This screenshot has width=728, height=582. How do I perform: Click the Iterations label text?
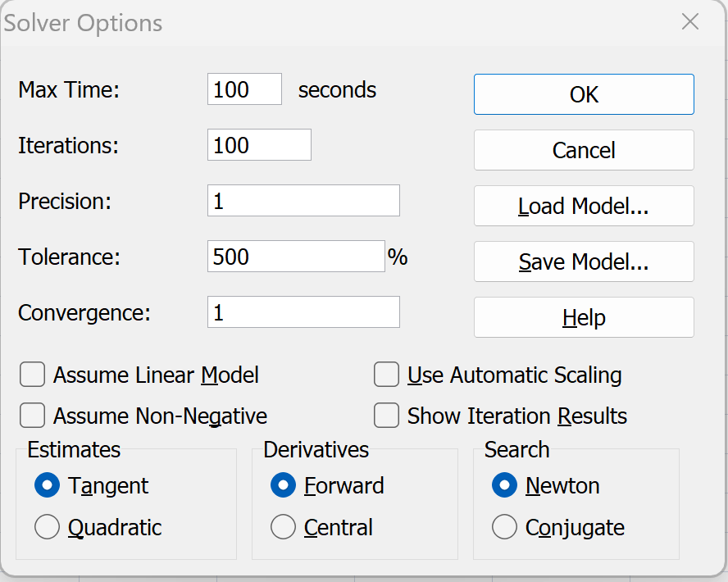pyautogui.click(x=68, y=145)
